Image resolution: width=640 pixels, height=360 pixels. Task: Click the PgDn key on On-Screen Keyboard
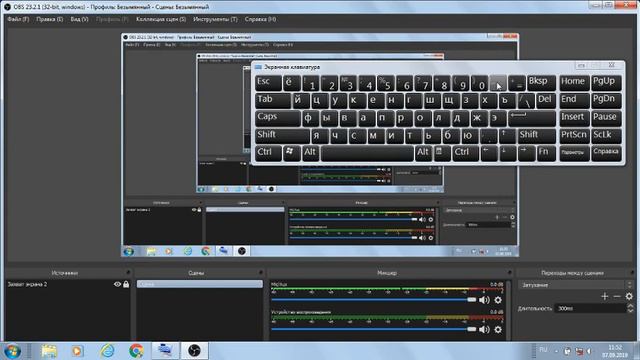[x=606, y=100]
